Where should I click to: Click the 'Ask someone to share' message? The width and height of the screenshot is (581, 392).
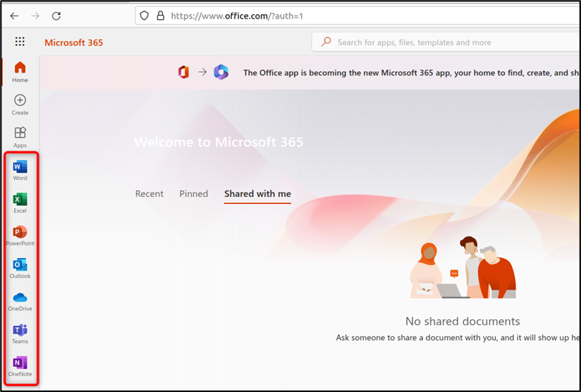458,338
